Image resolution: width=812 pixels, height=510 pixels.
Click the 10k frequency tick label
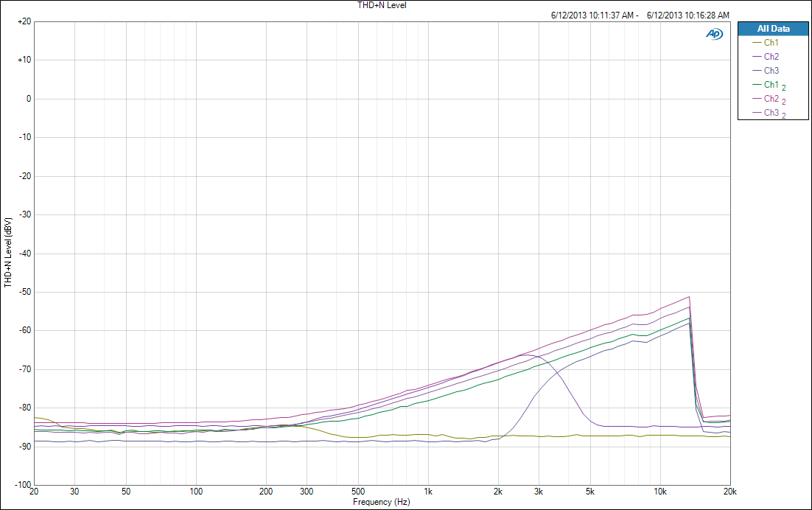[659, 492]
